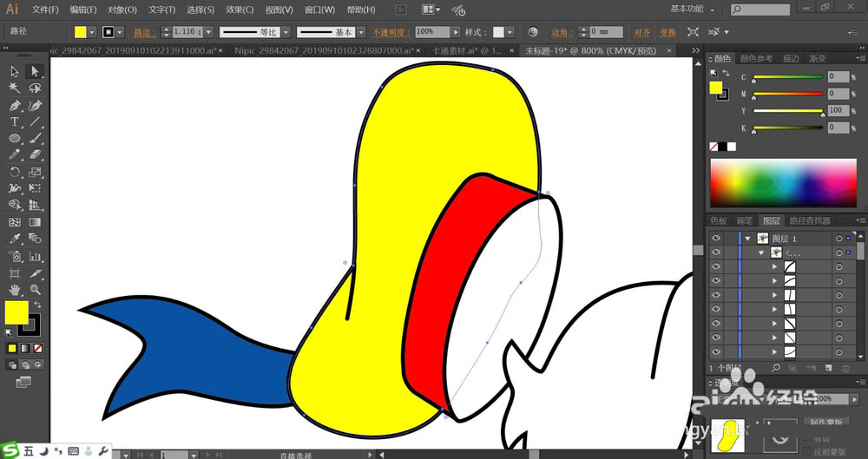The image size is (868, 459).
Task: Select the Column Graph tool
Action: pyautogui.click(x=35, y=256)
